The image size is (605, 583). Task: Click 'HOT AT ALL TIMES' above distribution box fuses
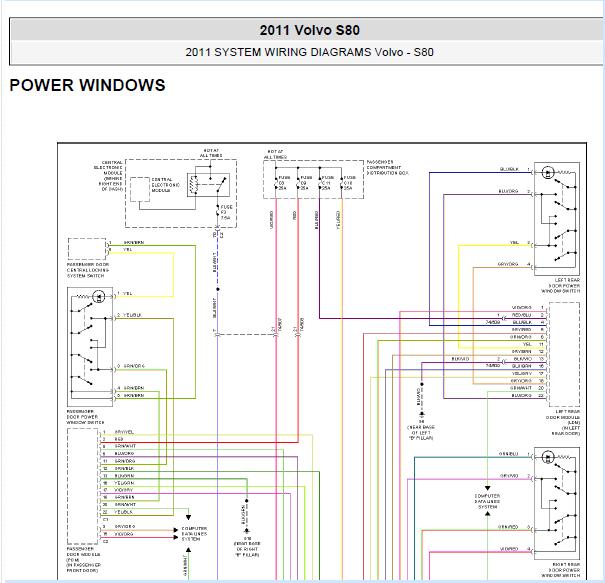click(275, 154)
